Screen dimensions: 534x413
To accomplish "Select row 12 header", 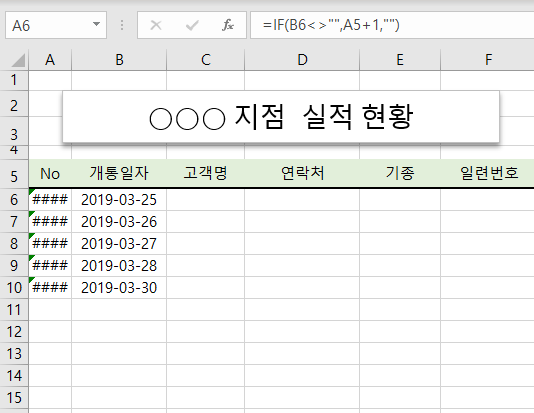I will (x=14, y=332).
